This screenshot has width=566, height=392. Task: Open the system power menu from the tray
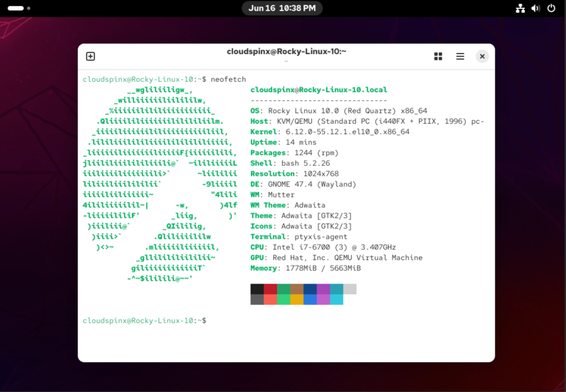551,8
